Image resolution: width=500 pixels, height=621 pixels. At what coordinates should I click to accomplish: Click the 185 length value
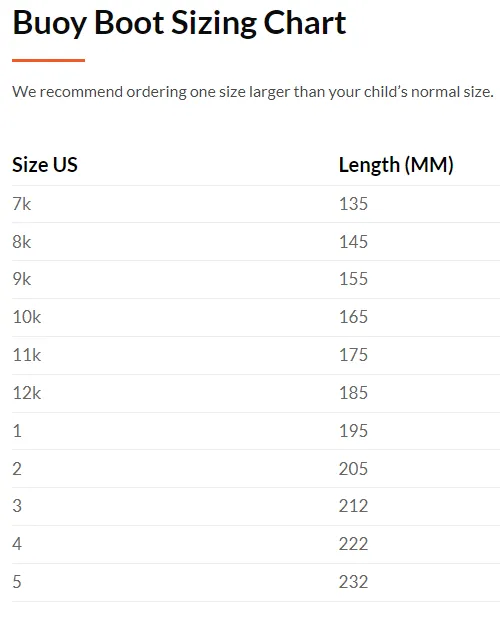tap(353, 393)
